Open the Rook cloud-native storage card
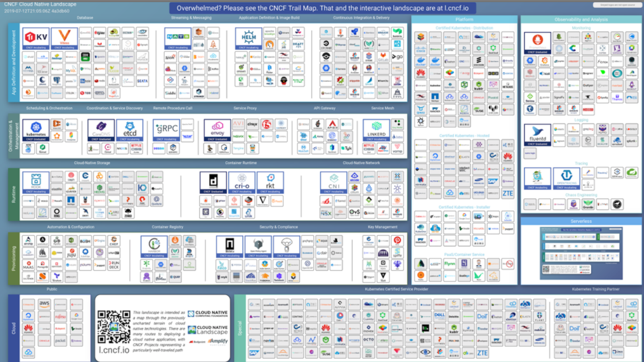The width and height of the screenshot is (644, 362). coord(36,182)
